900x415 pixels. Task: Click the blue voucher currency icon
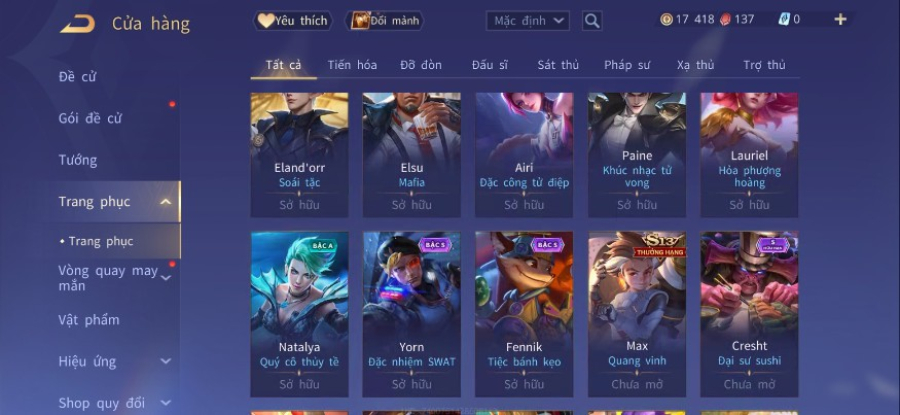point(784,20)
